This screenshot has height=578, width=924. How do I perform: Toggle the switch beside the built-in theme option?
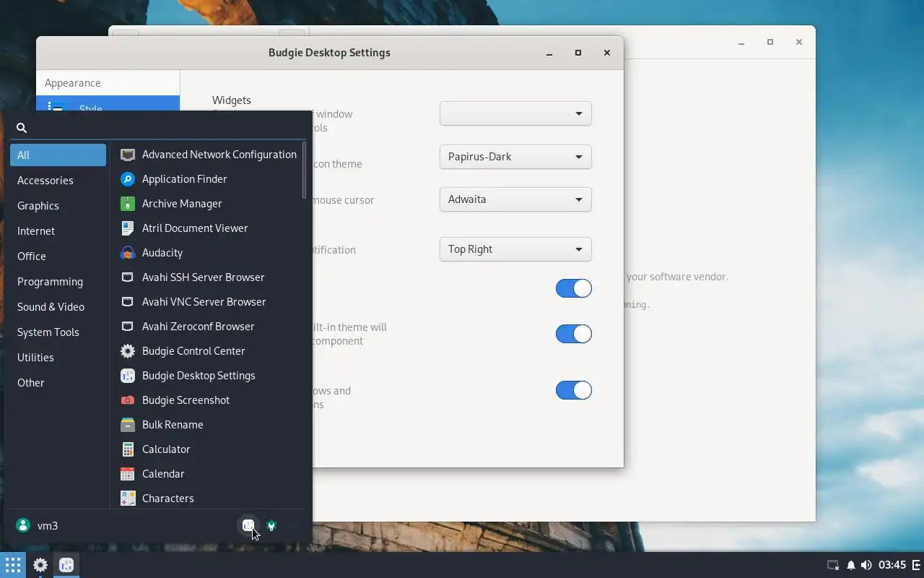point(574,334)
